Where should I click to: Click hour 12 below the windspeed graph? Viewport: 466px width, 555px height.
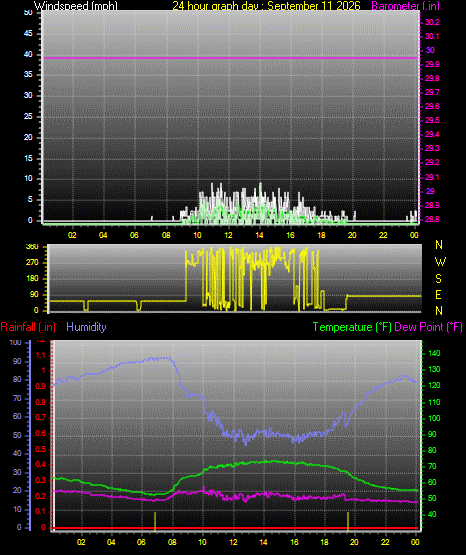coord(229,235)
